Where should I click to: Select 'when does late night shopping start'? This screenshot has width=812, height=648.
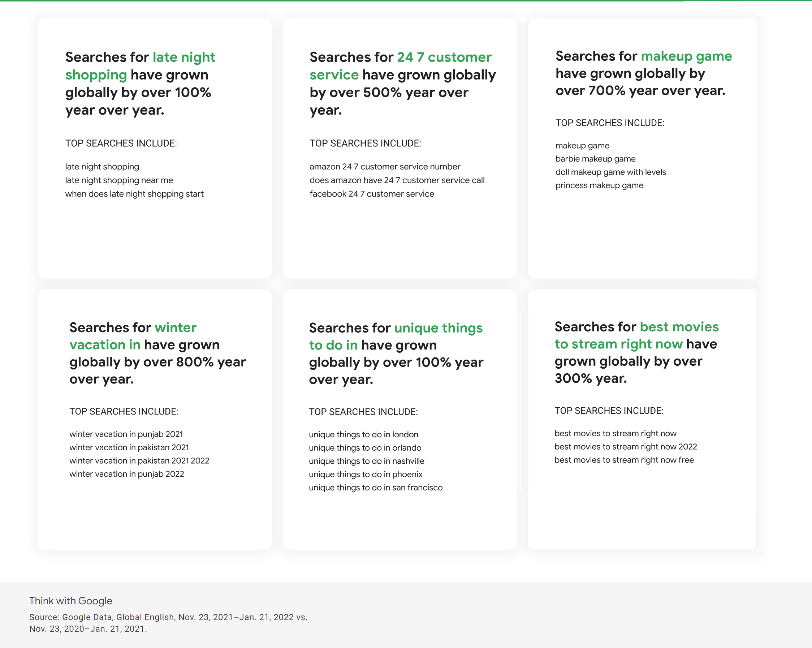[x=134, y=194]
